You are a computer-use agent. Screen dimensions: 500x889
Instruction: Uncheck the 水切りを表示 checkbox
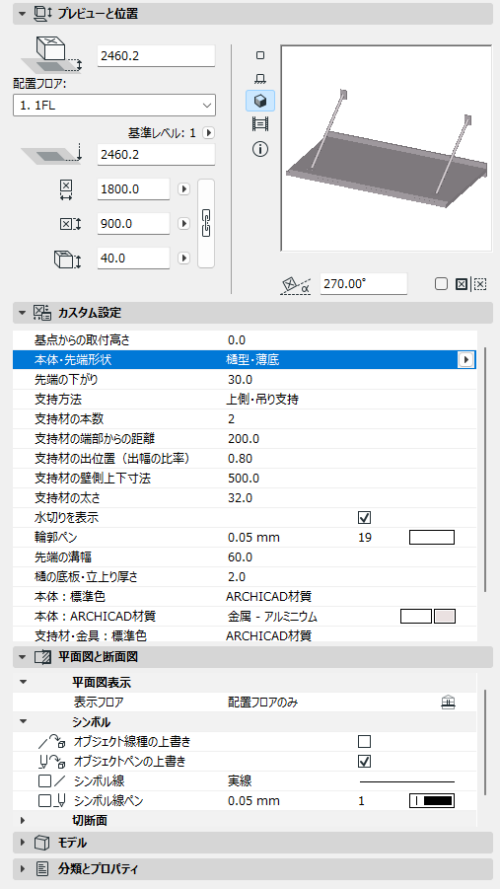click(x=365, y=518)
